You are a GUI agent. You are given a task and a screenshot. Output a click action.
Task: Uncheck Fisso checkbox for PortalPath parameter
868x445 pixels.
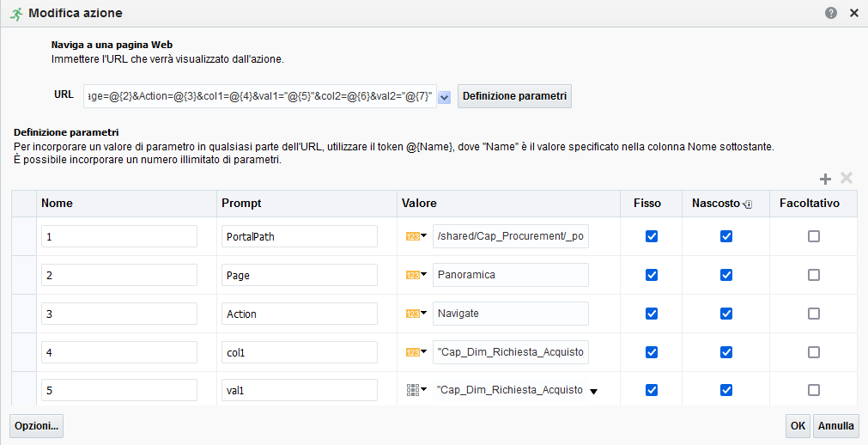pyautogui.click(x=652, y=236)
